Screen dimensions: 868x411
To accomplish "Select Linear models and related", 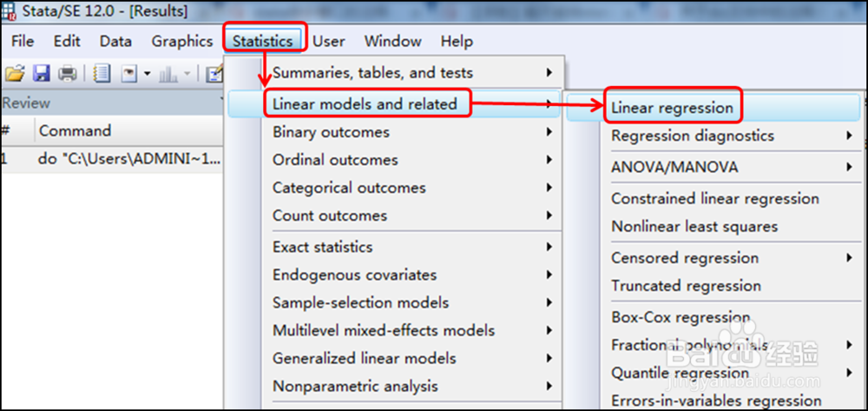I will [x=395, y=103].
